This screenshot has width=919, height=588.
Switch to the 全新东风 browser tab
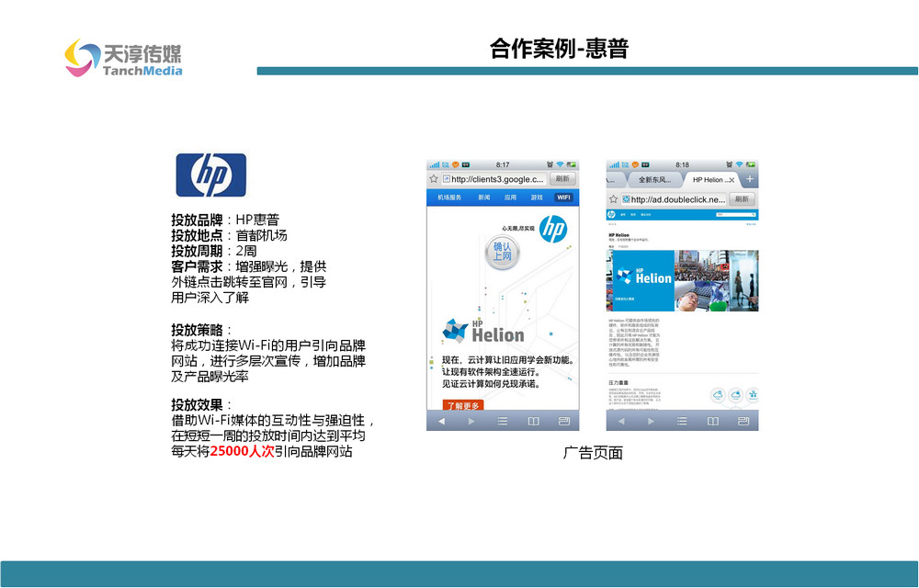point(654,180)
